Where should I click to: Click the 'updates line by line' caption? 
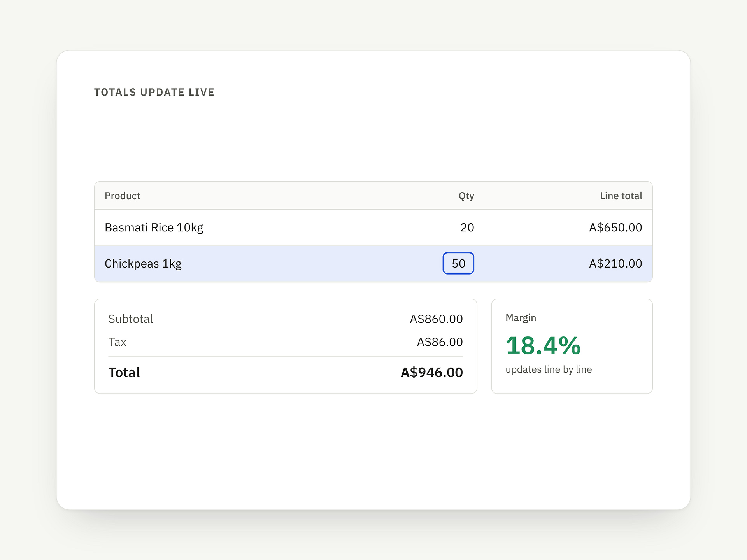(x=549, y=369)
